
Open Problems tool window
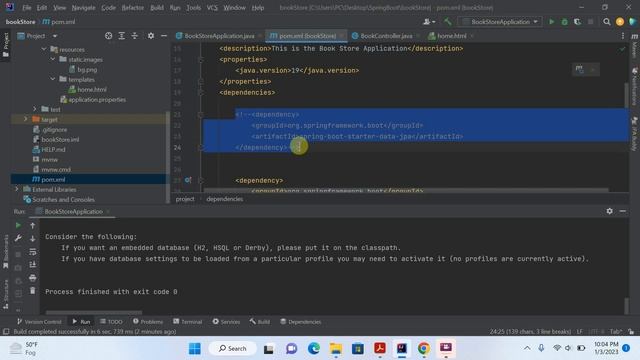[x=148, y=322]
